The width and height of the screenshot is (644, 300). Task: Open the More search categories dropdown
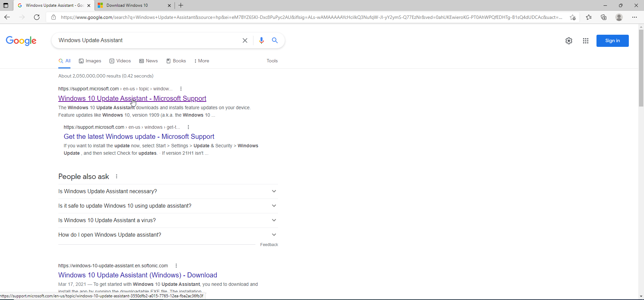click(202, 61)
